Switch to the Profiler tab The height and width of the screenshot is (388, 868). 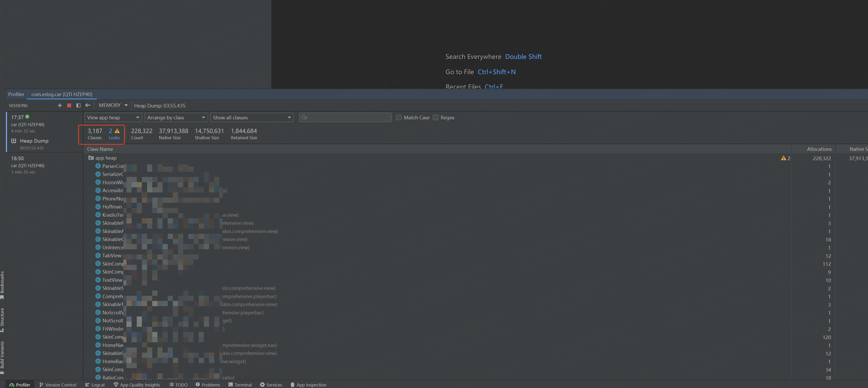[x=16, y=94]
